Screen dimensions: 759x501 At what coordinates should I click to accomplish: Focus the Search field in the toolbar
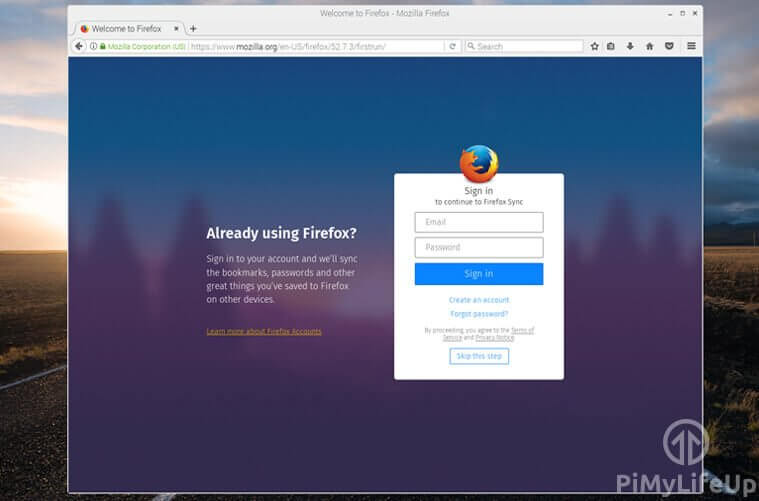(524, 46)
